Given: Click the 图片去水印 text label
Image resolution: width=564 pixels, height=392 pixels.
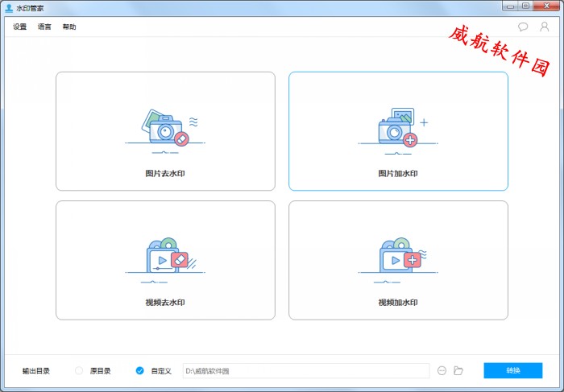Looking at the screenshot, I should 165,173.
